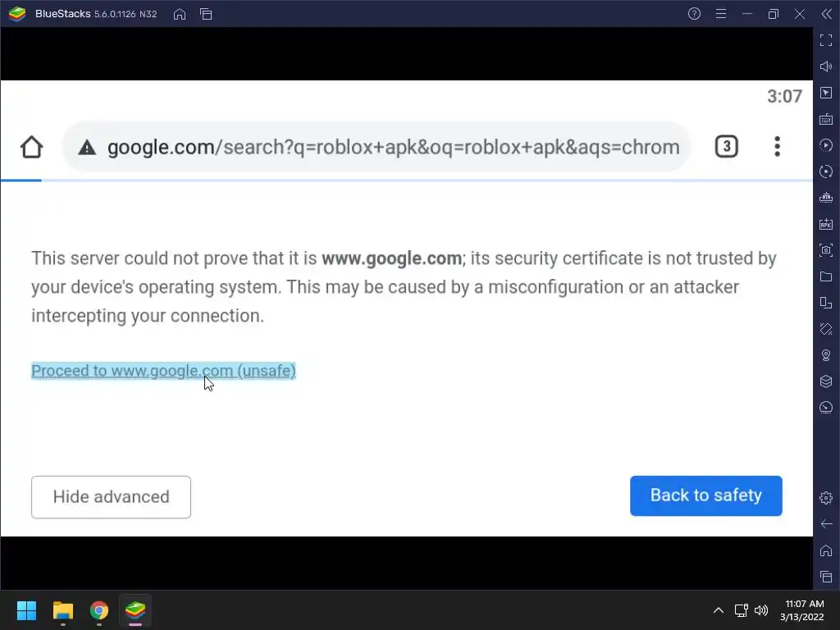Open the multi-instance manager layers icon
Screen dimensions: 840x630
825,381
